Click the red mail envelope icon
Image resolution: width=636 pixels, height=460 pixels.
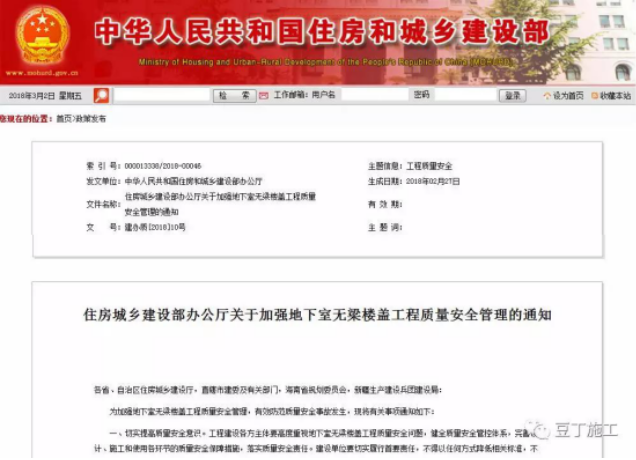point(264,96)
